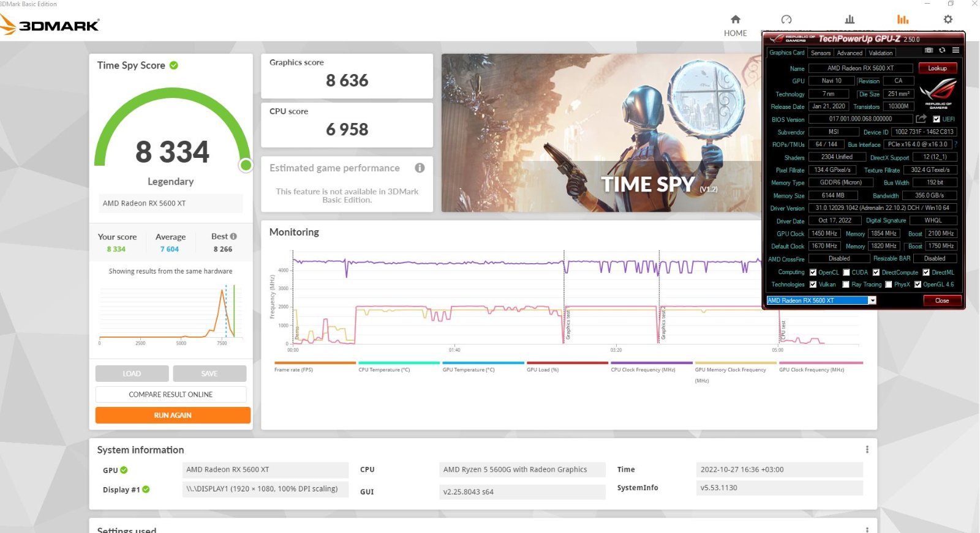Screen dimensions: 980x533
Task: Open Settings used three-dot menu
Action: click(x=867, y=530)
